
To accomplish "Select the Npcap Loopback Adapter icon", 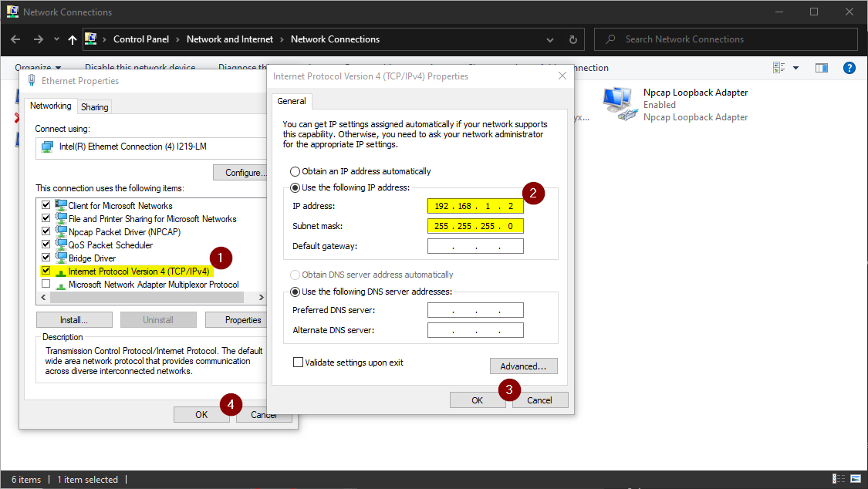I will point(618,104).
